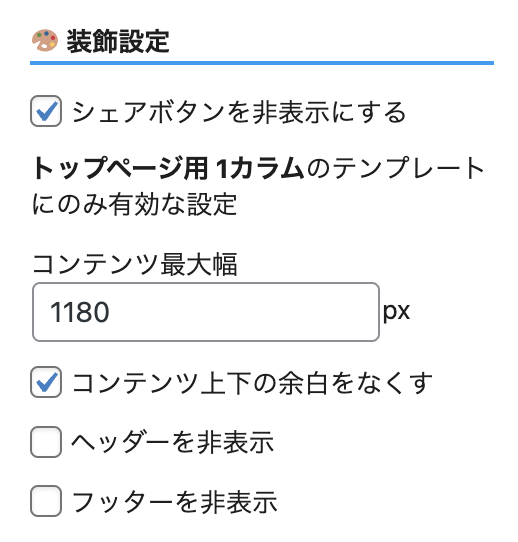Focus the コンテンツ最大幅 input field
Viewport: 518px width, 542px height.
tap(206, 312)
